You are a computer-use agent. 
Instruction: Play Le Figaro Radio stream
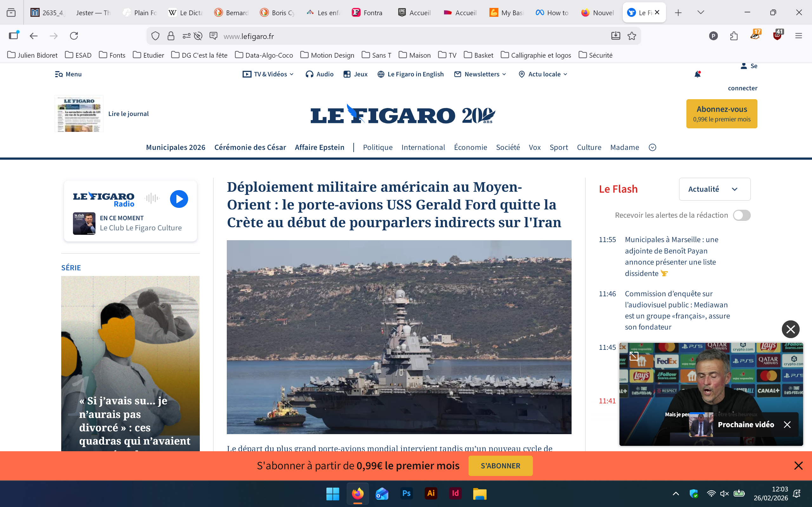point(179,199)
